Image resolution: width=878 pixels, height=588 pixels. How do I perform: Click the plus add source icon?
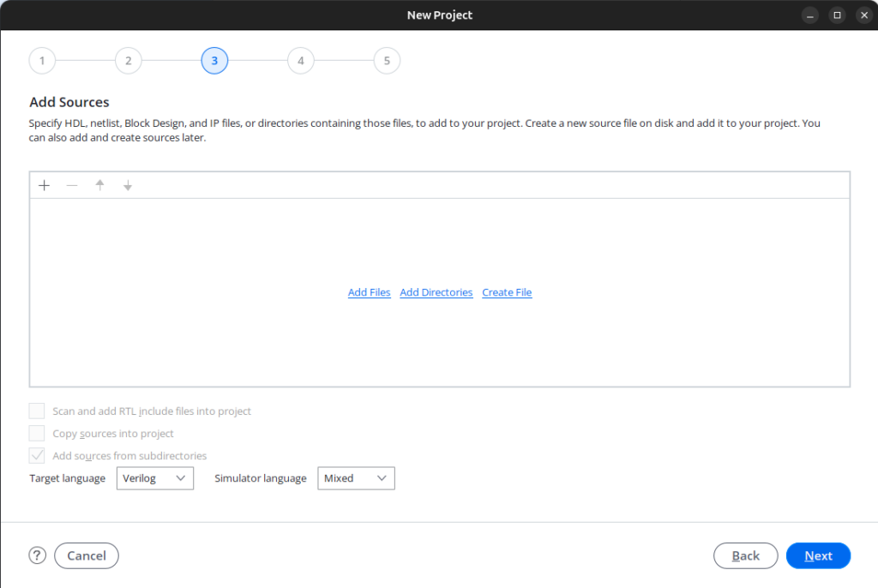[x=45, y=185]
